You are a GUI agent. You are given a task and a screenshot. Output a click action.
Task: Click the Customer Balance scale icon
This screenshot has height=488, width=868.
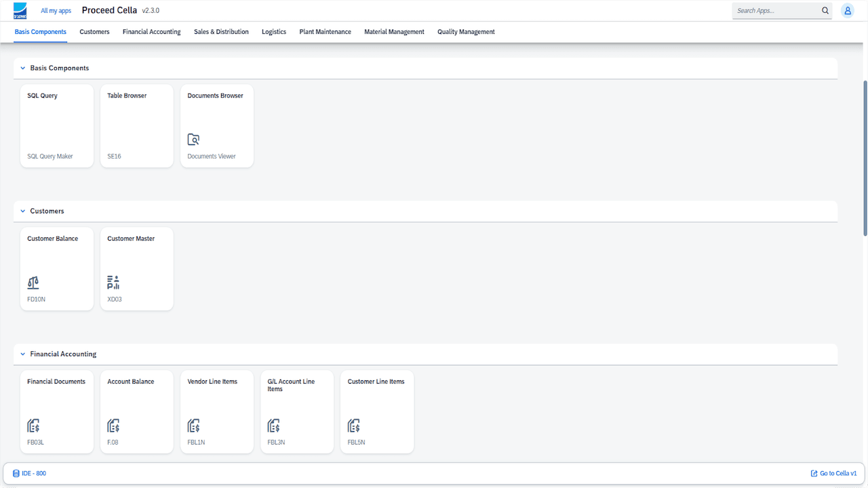tap(33, 283)
